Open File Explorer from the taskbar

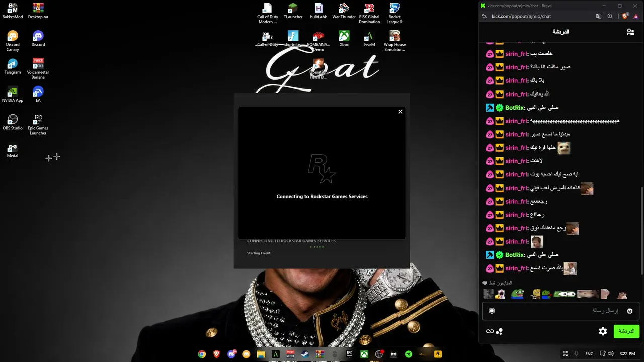pos(261,354)
